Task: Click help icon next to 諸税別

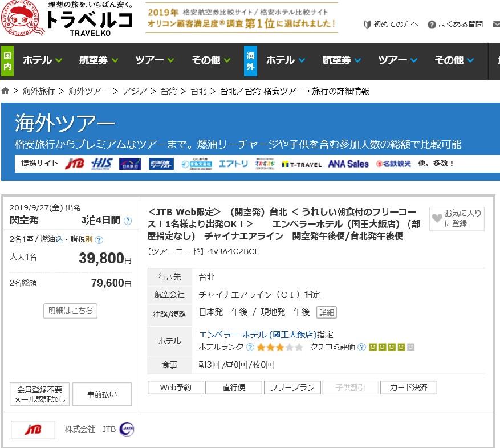Action: (x=99, y=240)
